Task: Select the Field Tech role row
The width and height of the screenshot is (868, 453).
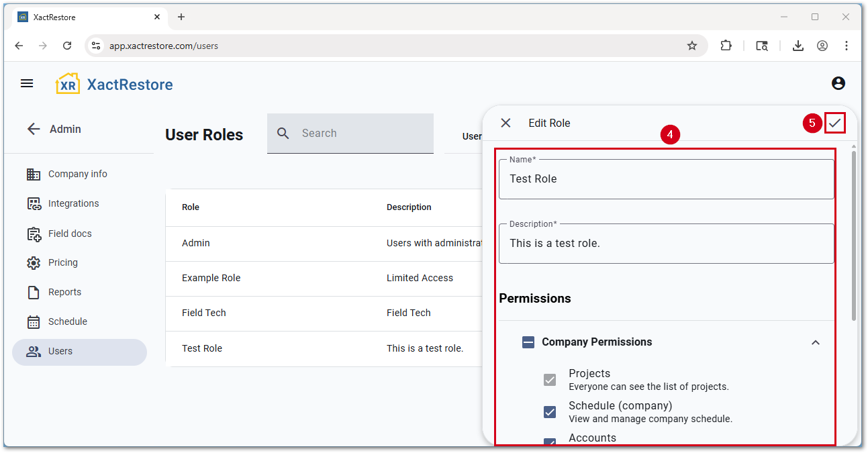Action: point(204,313)
